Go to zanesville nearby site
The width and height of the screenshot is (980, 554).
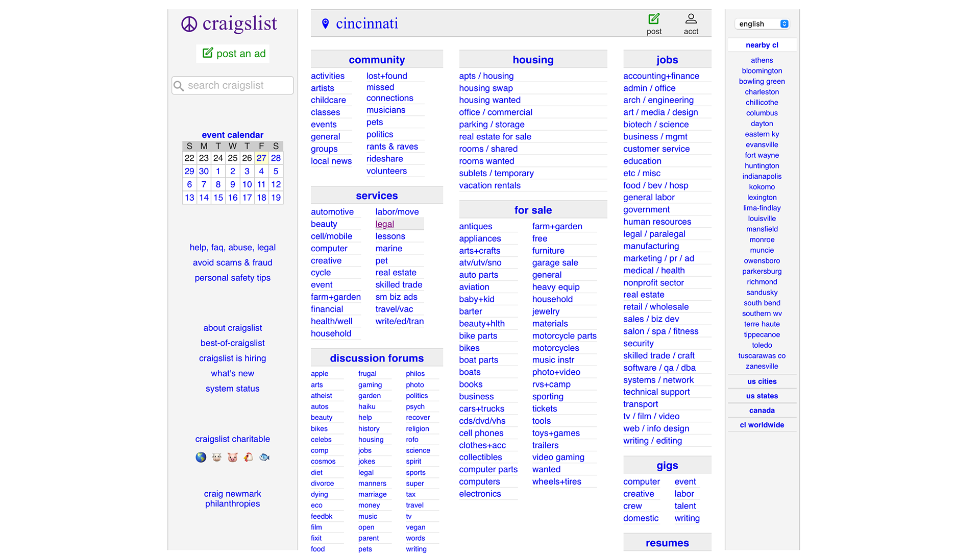coord(762,366)
